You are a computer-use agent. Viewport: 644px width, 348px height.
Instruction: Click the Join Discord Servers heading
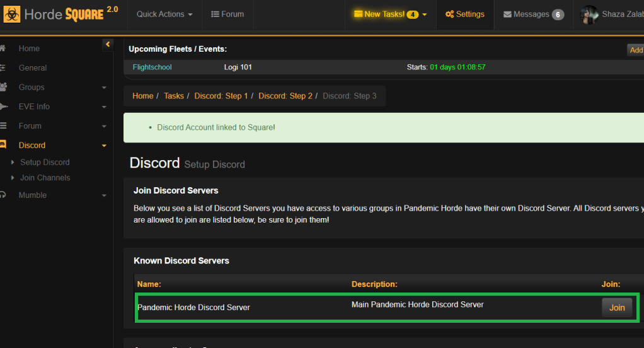(x=176, y=190)
